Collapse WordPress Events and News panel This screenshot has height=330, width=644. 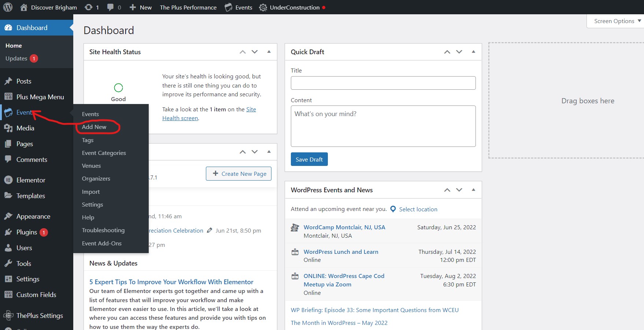click(473, 190)
